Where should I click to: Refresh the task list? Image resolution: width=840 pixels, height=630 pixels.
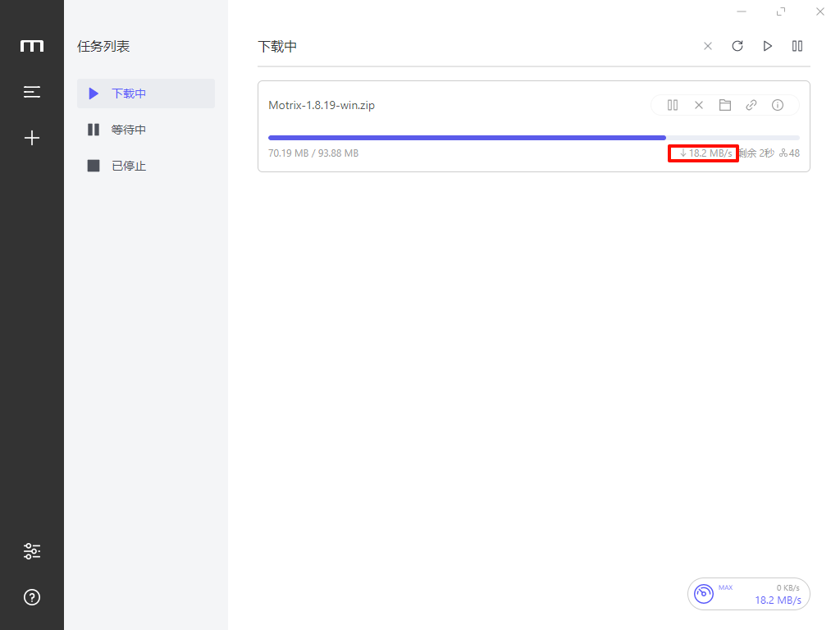(737, 46)
